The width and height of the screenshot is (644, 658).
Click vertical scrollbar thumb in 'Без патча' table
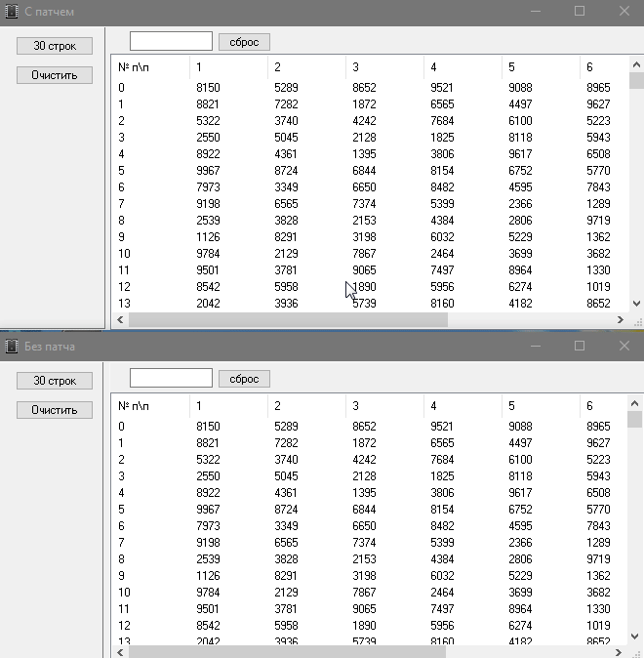coord(634,419)
